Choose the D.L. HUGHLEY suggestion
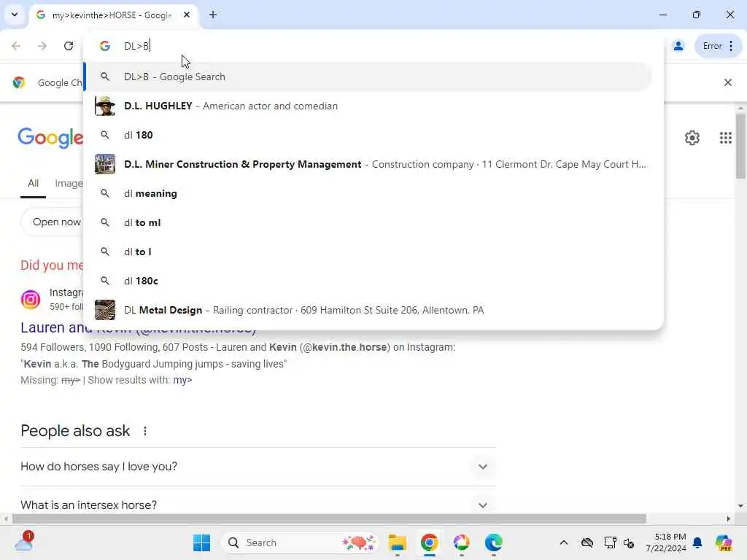Screen dimensions: 747x560 (368, 106)
